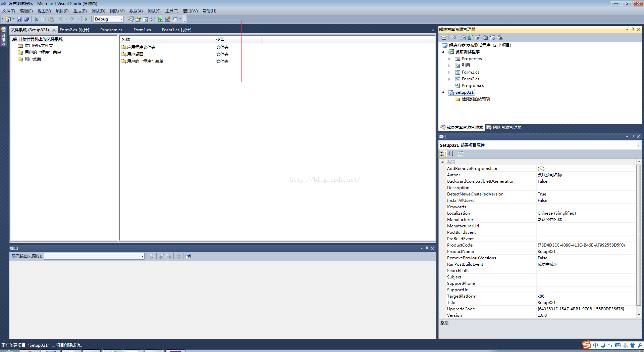The height and width of the screenshot is (352, 644).
Task: Collapse the Setup321 project node
Action: 443,92
